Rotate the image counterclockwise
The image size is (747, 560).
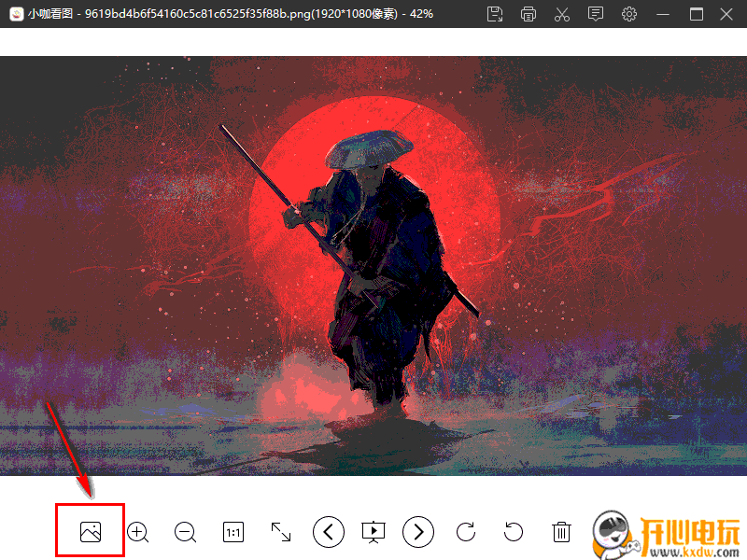[514, 532]
